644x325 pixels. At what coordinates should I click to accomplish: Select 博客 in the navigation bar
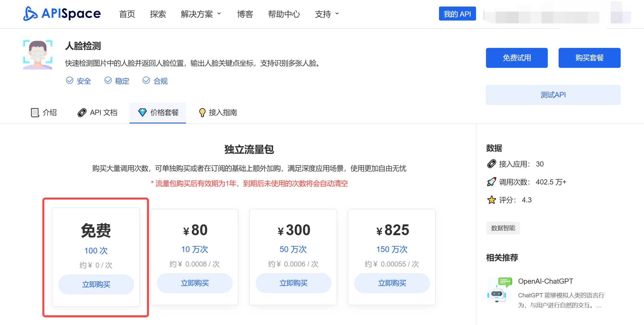tap(245, 14)
